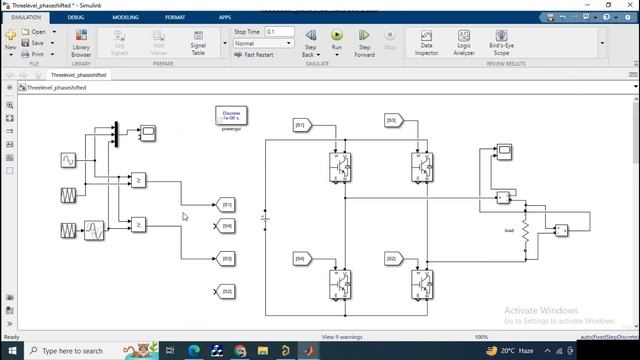Open the Simulation ribbon tab
This screenshot has width=640, height=360.
26,18
